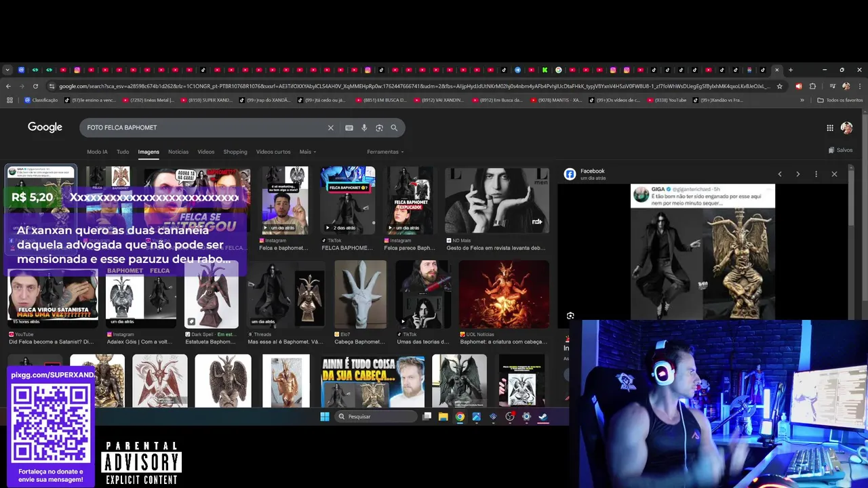Open the bookmarks apps grid icon

point(9,100)
